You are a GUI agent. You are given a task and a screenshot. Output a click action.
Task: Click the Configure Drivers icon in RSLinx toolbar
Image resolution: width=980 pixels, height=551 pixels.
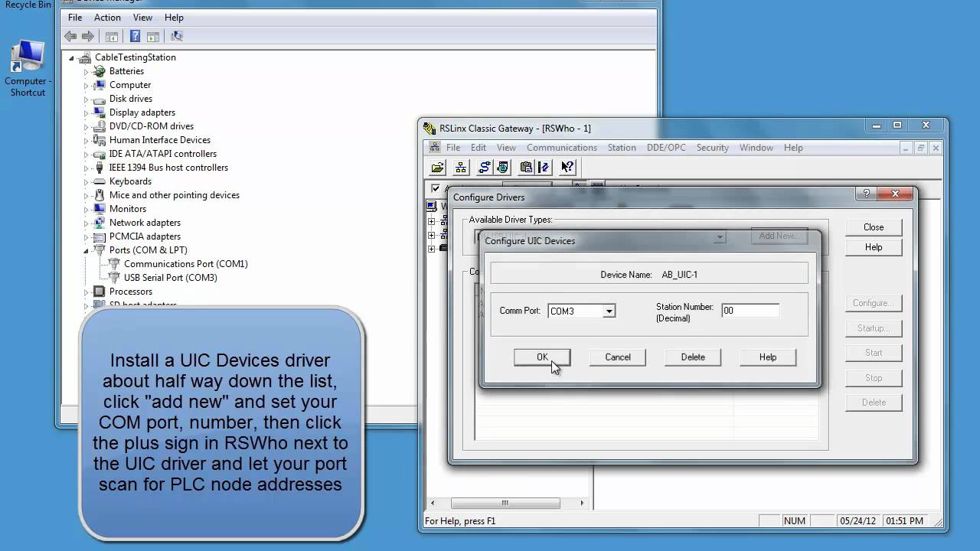tap(485, 168)
